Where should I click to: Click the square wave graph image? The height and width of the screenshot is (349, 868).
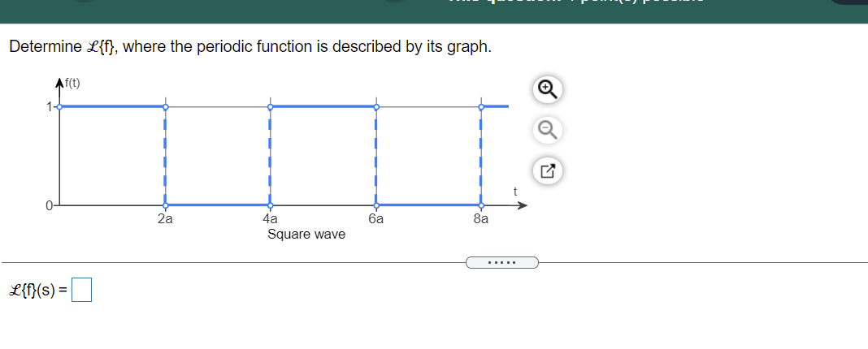286,159
